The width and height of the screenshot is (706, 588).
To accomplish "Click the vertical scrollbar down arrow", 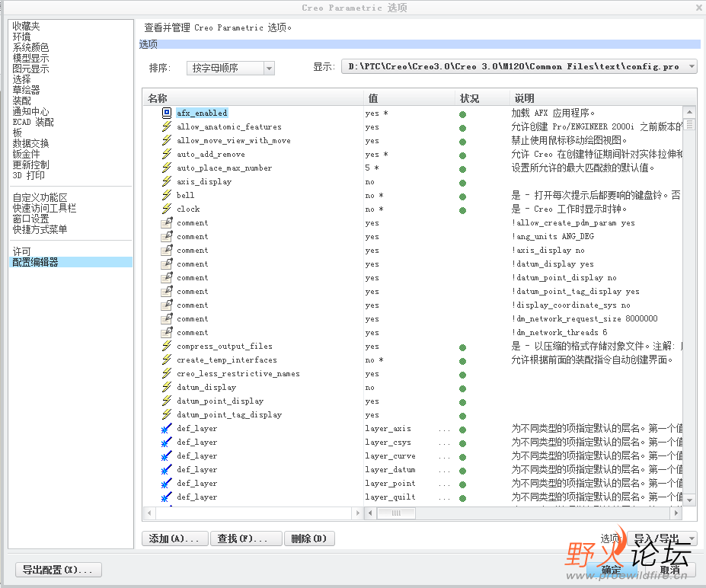I will 689,500.
